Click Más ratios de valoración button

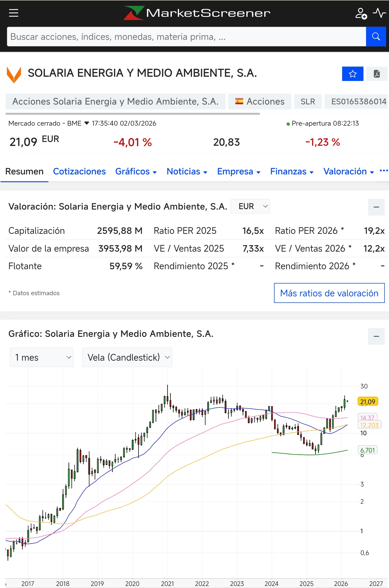tap(329, 293)
